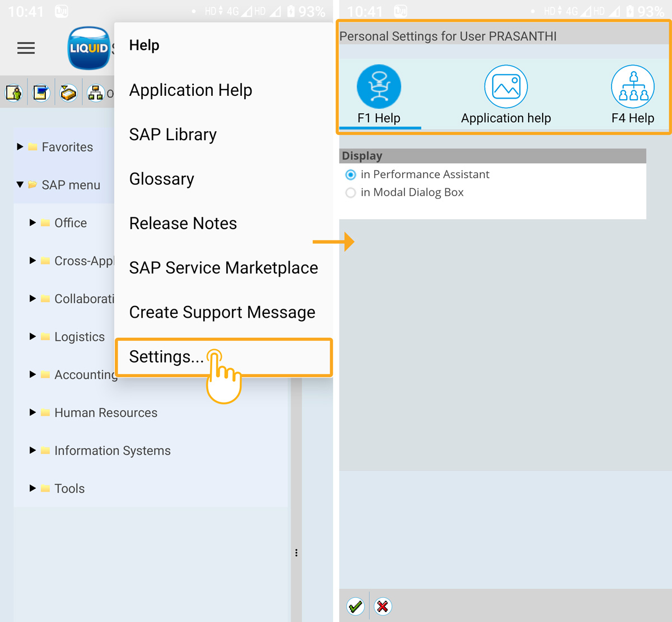Viewport: 672px width, 622px height.
Task: Open the Tools folder tree item
Action: 69,489
